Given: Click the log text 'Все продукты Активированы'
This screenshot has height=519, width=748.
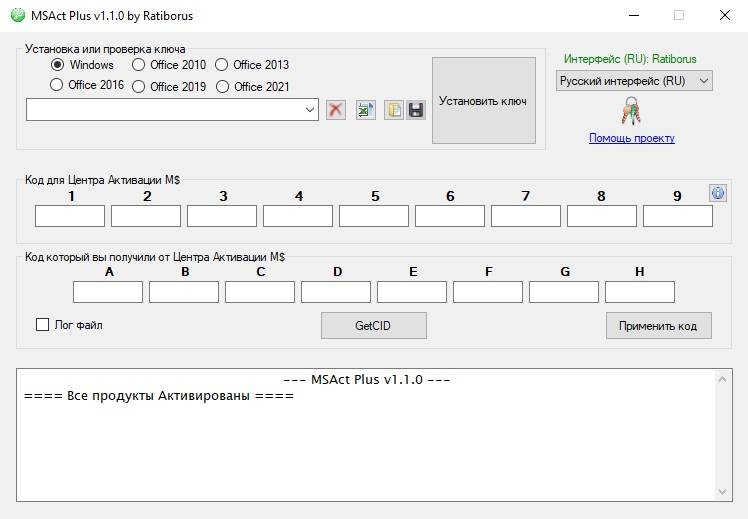Looking at the screenshot, I should tap(158, 395).
